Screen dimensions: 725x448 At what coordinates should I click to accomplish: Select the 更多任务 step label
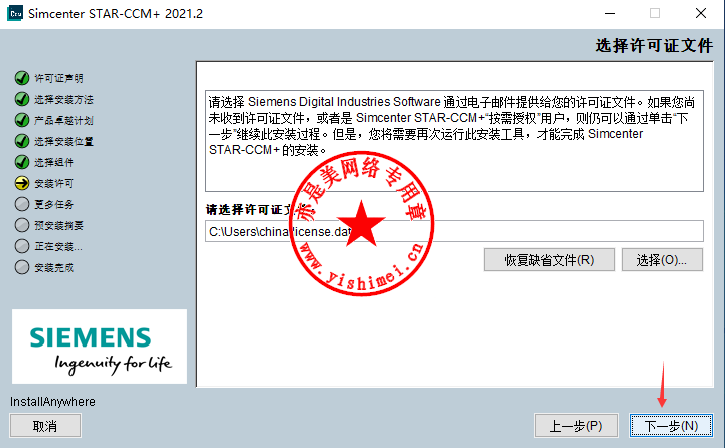tap(54, 204)
